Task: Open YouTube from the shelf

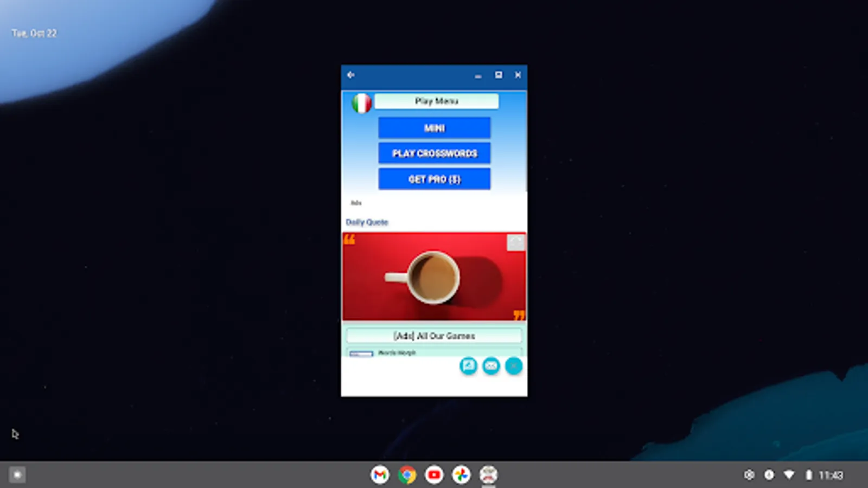Action: [433, 474]
